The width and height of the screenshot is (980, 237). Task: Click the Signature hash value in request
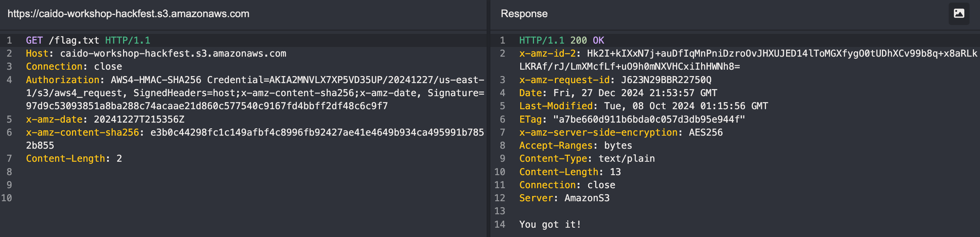[x=207, y=106]
